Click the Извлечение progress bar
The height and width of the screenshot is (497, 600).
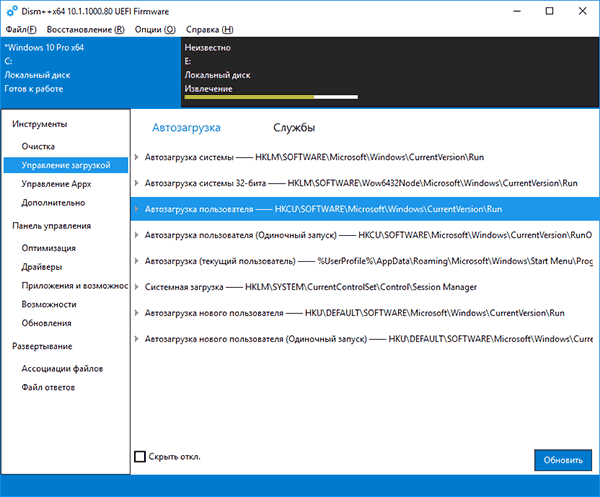(271, 97)
